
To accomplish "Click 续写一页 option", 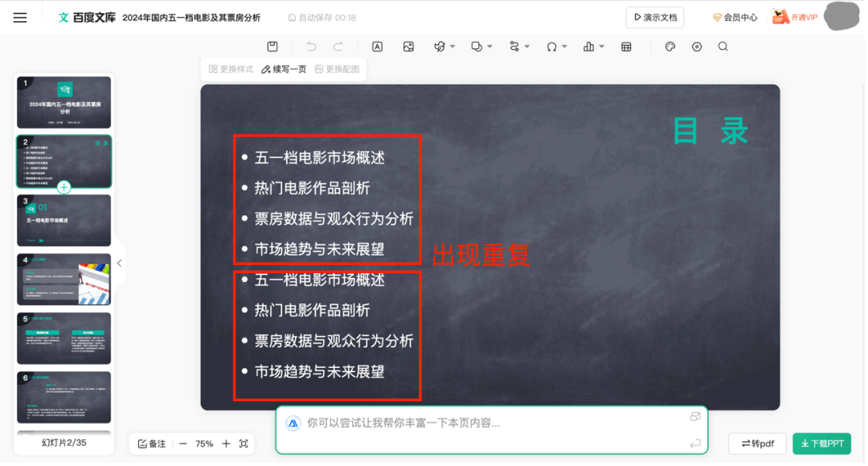I will [x=284, y=69].
